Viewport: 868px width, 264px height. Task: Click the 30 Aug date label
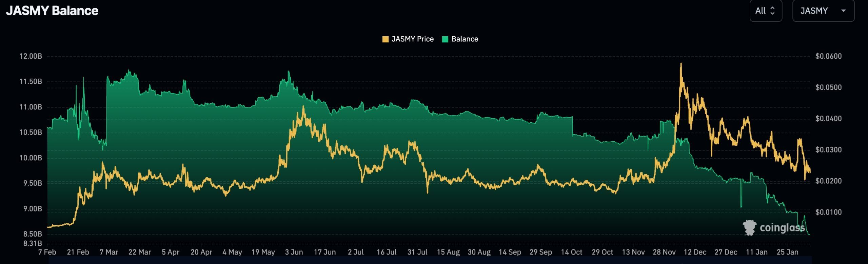[x=479, y=252]
